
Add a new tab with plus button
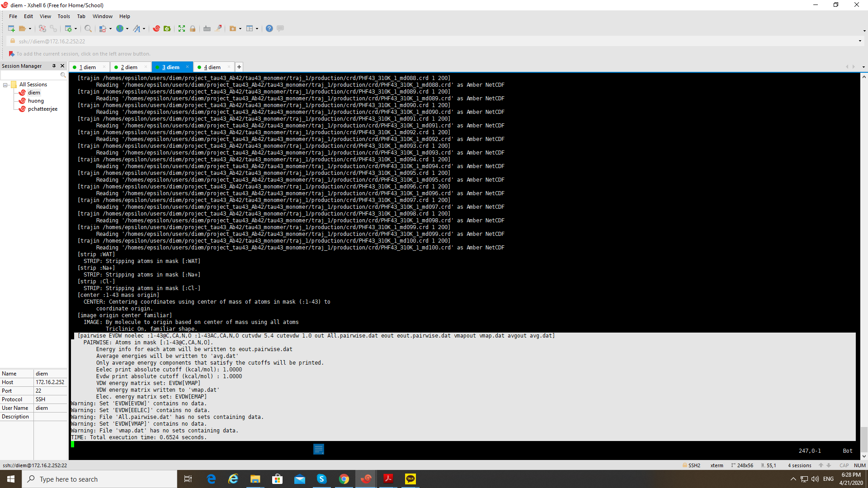(x=239, y=67)
